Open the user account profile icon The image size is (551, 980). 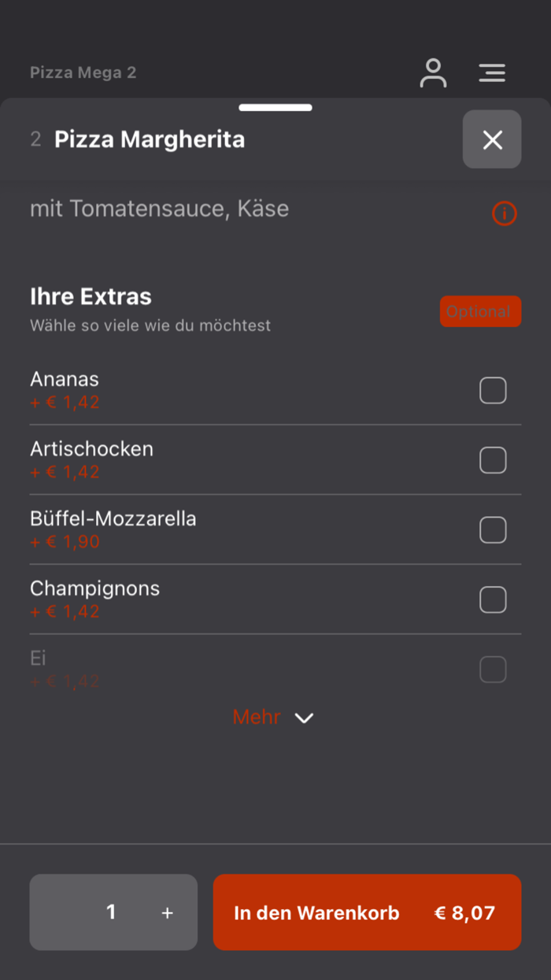pos(433,72)
